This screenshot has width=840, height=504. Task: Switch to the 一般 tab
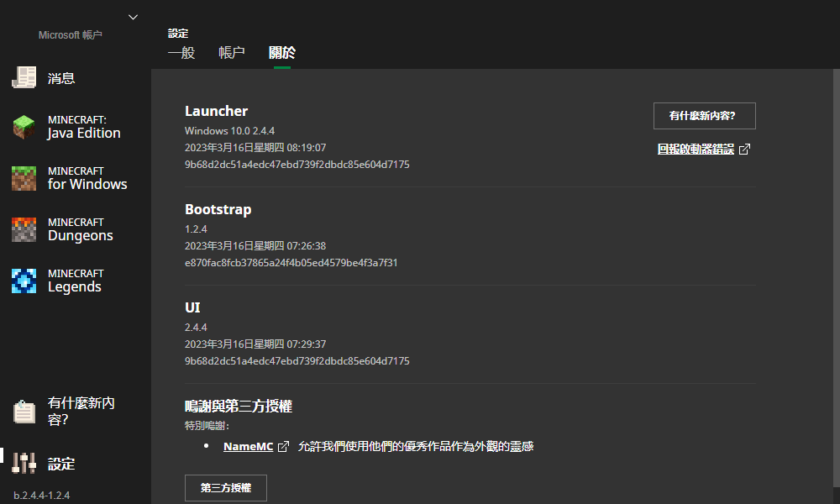(181, 52)
